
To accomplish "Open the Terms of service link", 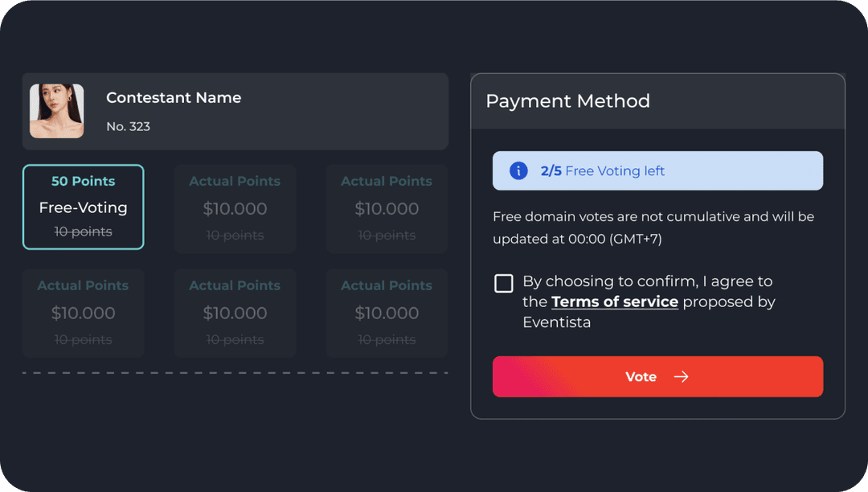I will click(x=615, y=302).
